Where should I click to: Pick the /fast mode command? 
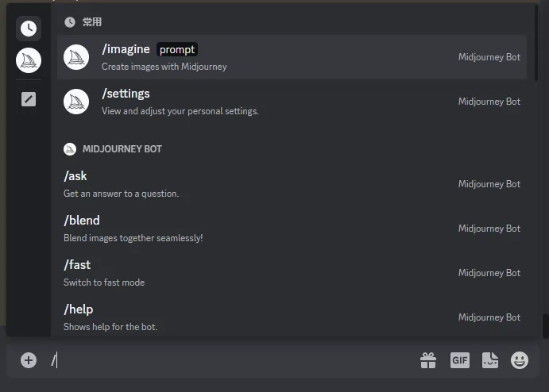click(292, 273)
